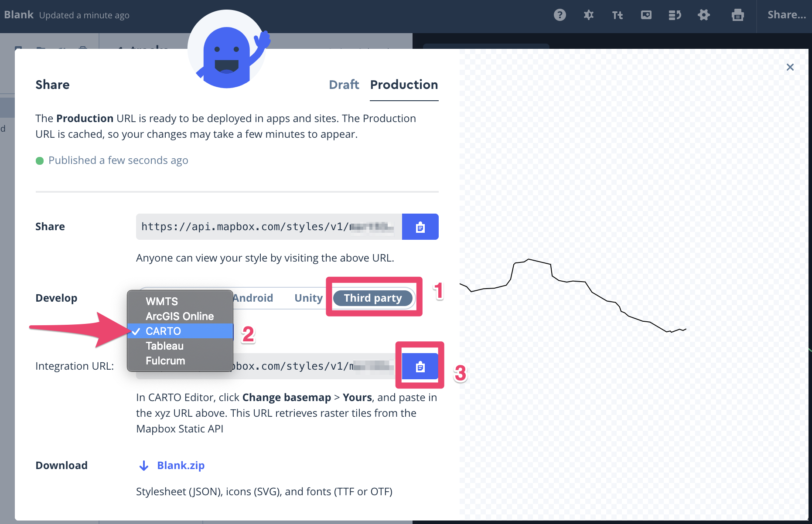Click the 'Published a few seconds ago' status
The image size is (812, 524).
112,160
